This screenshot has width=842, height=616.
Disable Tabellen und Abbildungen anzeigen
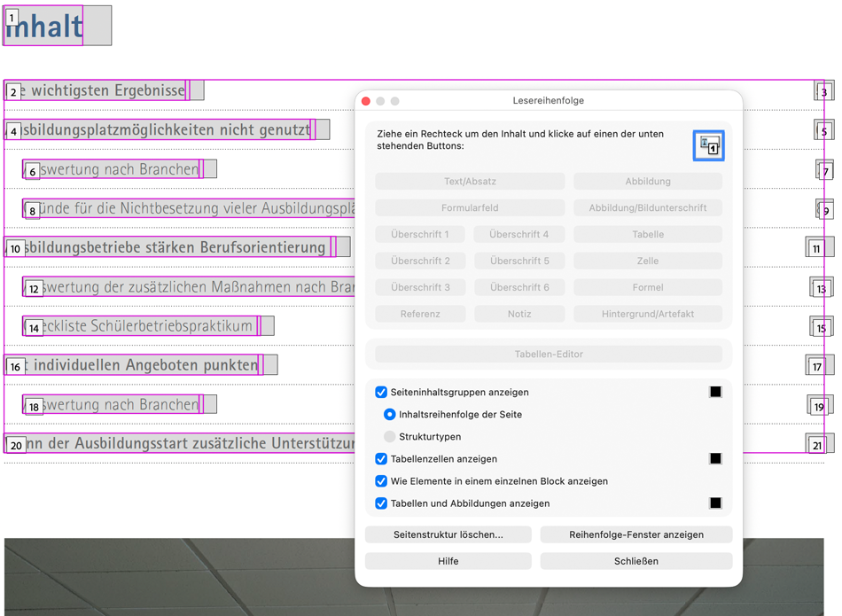click(381, 503)
